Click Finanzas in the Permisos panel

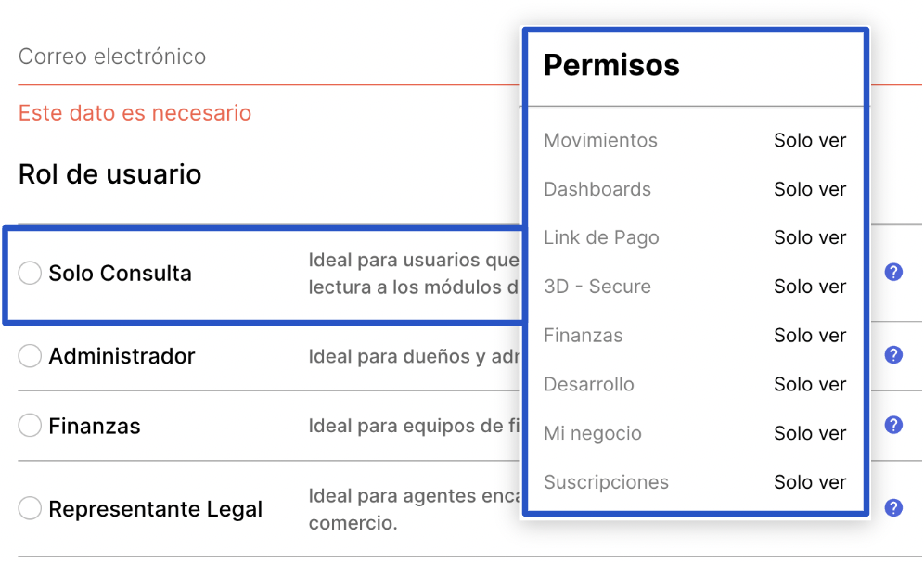pyautogui.click(x=694, y=336)
